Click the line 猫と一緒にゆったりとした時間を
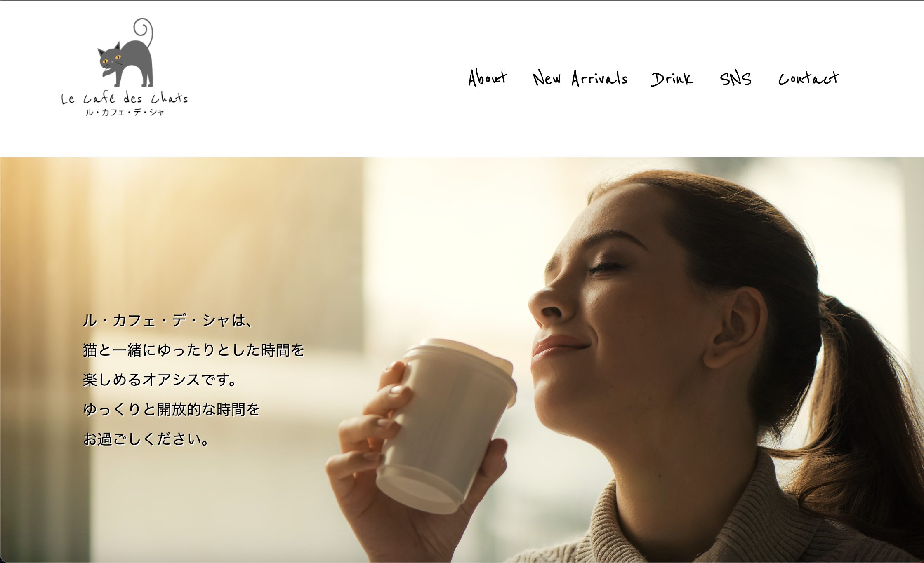 pyautogui.click(x=193, y=350)
